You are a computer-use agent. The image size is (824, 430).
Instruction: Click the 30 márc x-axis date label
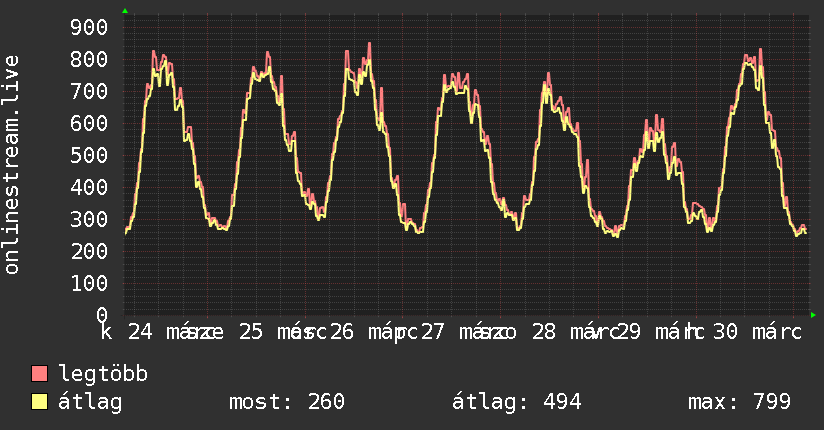[x=757, y=332]
